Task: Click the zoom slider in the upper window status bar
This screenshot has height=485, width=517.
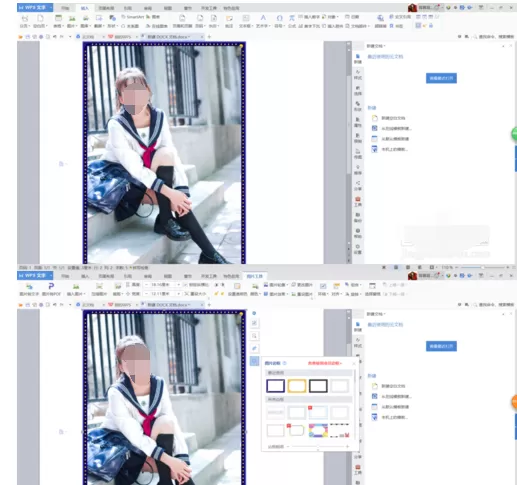Action: 482,267
